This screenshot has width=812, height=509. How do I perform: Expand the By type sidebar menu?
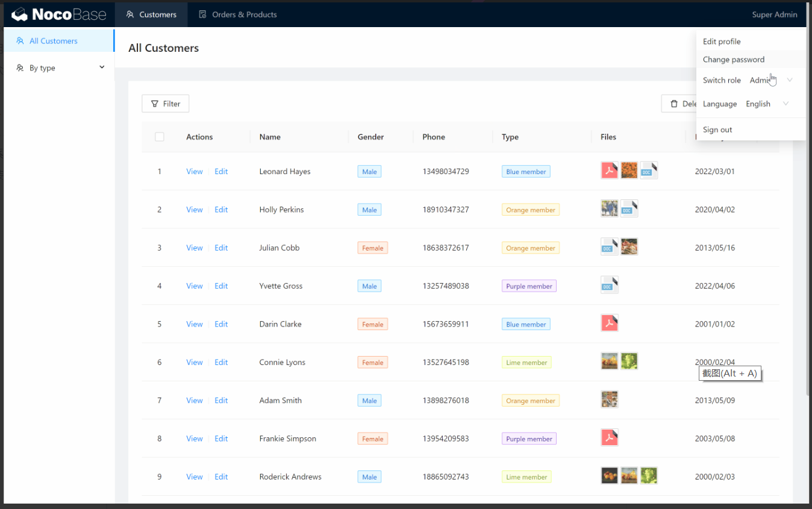pyautogui.click(x=60, y=68)
